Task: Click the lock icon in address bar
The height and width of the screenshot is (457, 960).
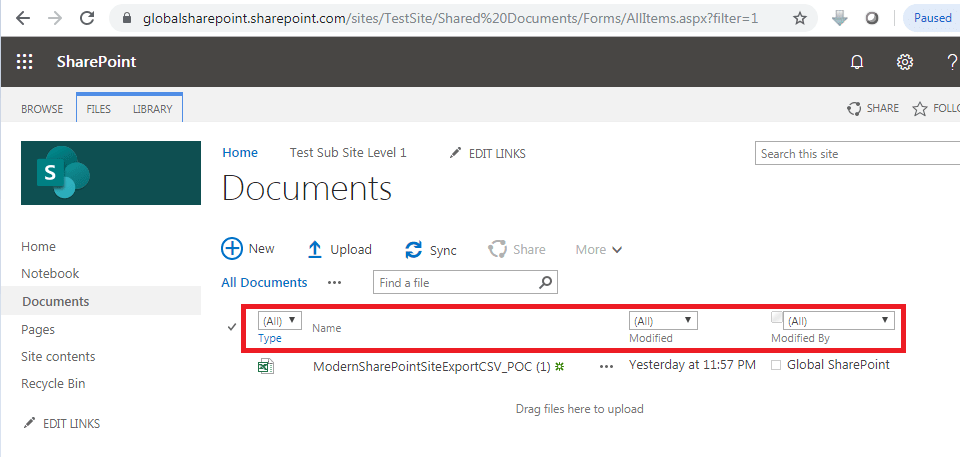Action: (x=127, y=18)
